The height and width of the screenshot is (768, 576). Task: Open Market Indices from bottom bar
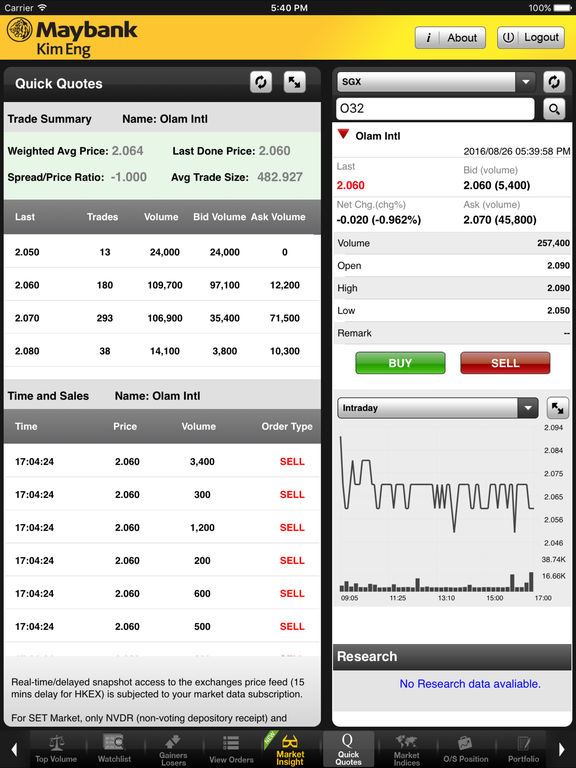click(407, 749)
